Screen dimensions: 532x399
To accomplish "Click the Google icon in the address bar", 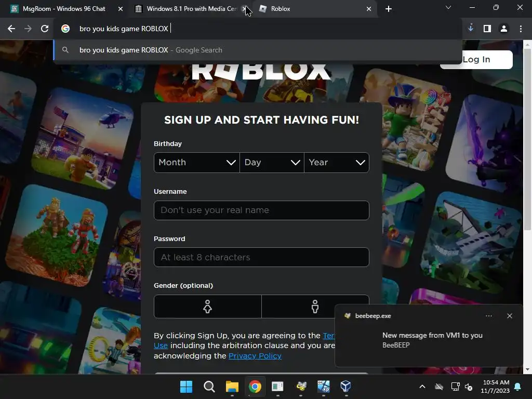I will pyautogui.click(x=65, y=29).
